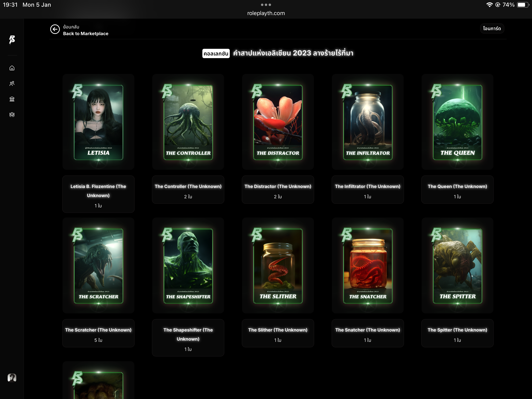The width and height of the screenshot is (532, 399).
Task: Tap the three dots at the top of the screen
Action: tap(266, 5)
